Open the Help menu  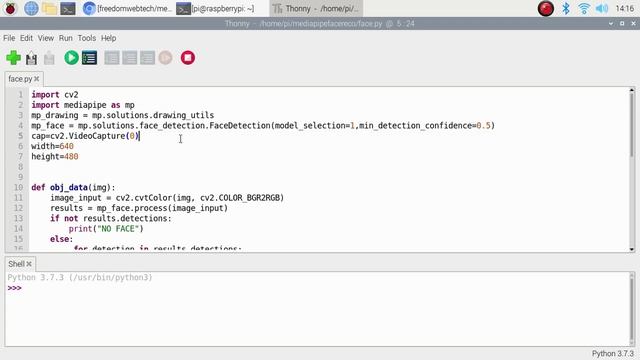[108, 38]
